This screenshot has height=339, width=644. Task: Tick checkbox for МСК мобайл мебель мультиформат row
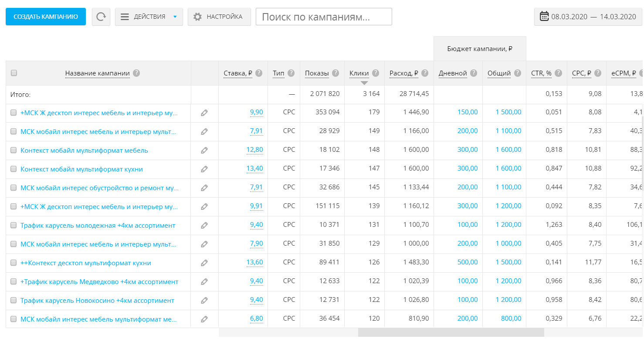[x=14, y=319]
